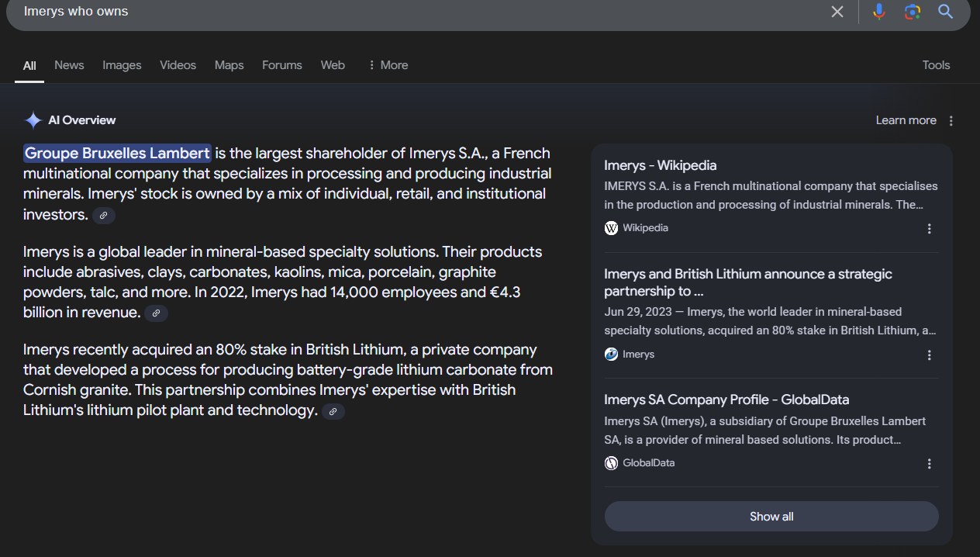Open AI Overview three-dot options menu
This screenshot has width=980, height=557.
pos(951,121)
